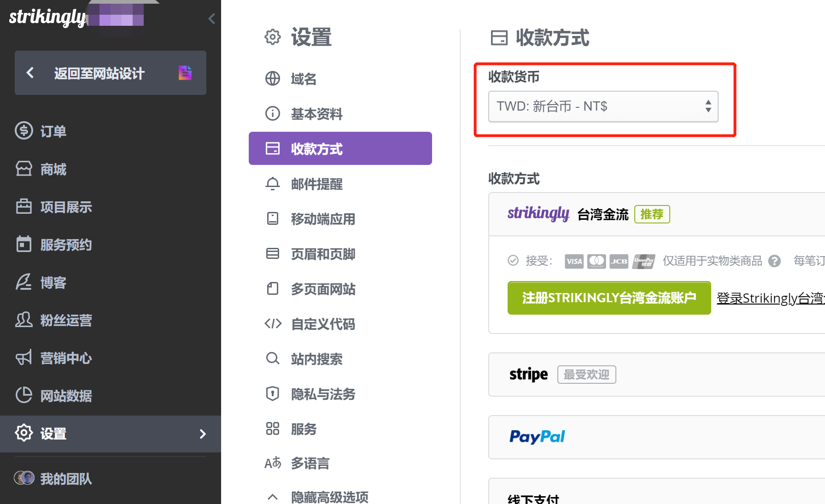Click the currency dropdown stepper arrows
This screenshot has height=504, width=825.
(708, 106)
